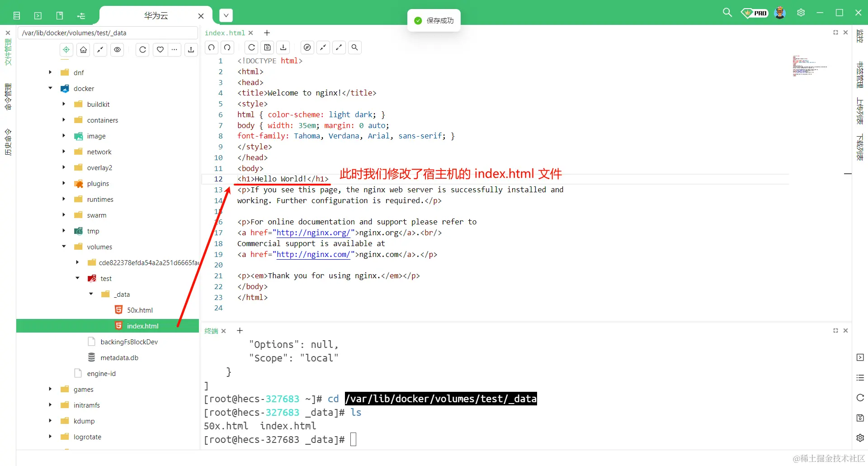
Task: Open the 历史命令 side tab
Action: [x=8, y=142]
